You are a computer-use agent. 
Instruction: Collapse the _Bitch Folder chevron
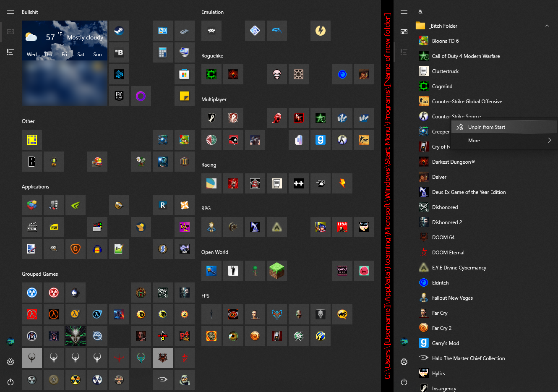coord(547,26)
